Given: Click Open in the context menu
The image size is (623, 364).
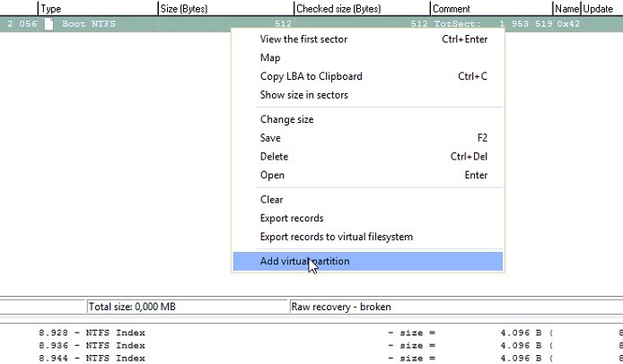Looking at the screenshot, I should pyautogui.click(x=272, y=176).
